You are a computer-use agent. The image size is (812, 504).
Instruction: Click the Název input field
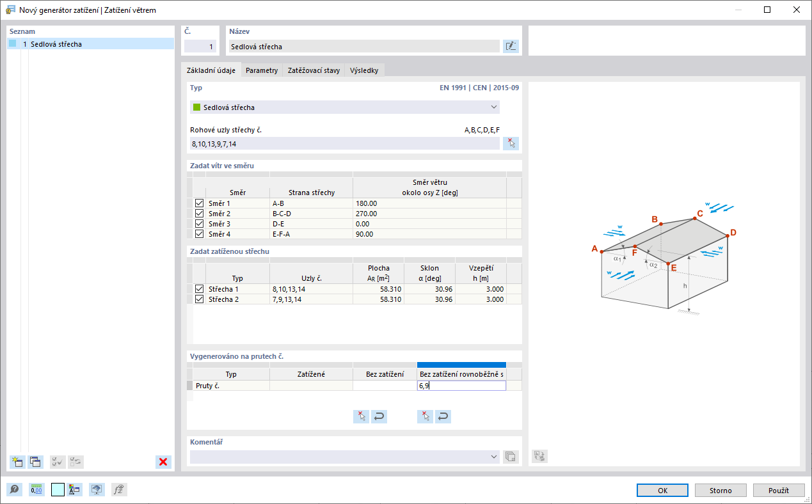363,46
